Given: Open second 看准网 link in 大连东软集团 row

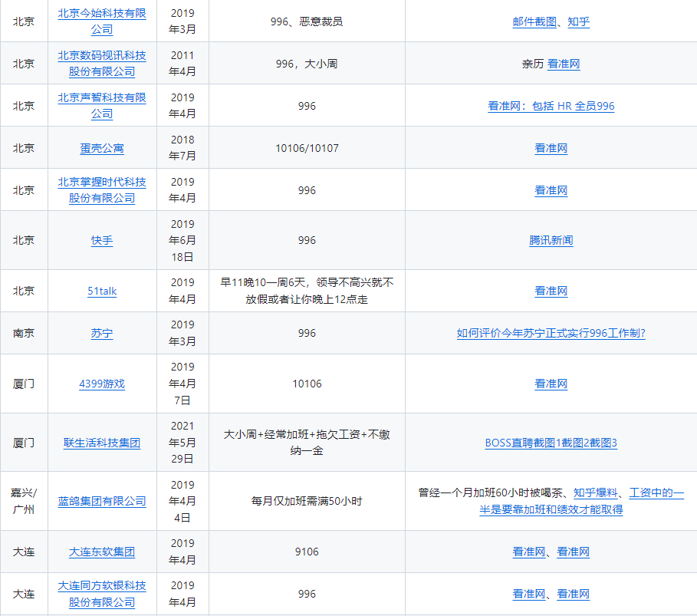Looking at the screenshot, I should point(574,552).
